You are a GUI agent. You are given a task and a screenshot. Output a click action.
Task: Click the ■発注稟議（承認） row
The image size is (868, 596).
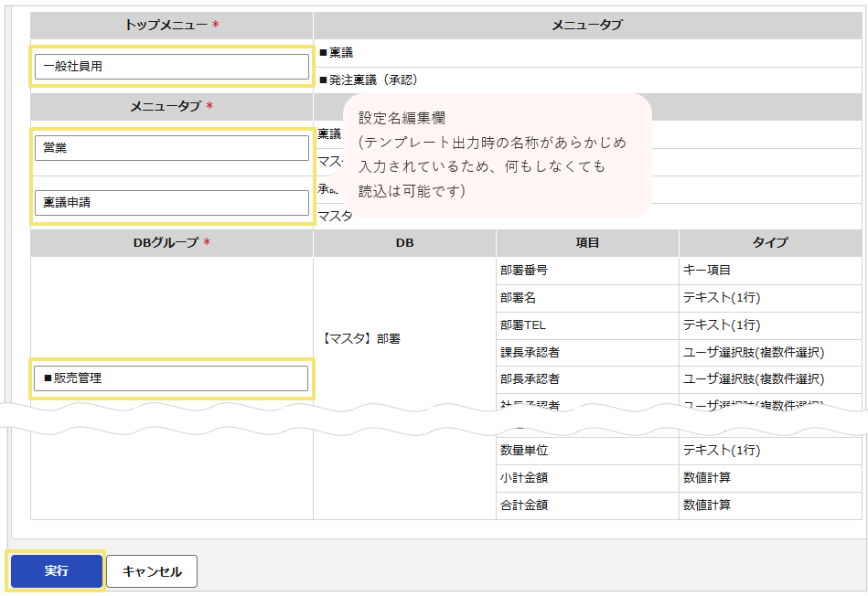(x=587, y=80)
